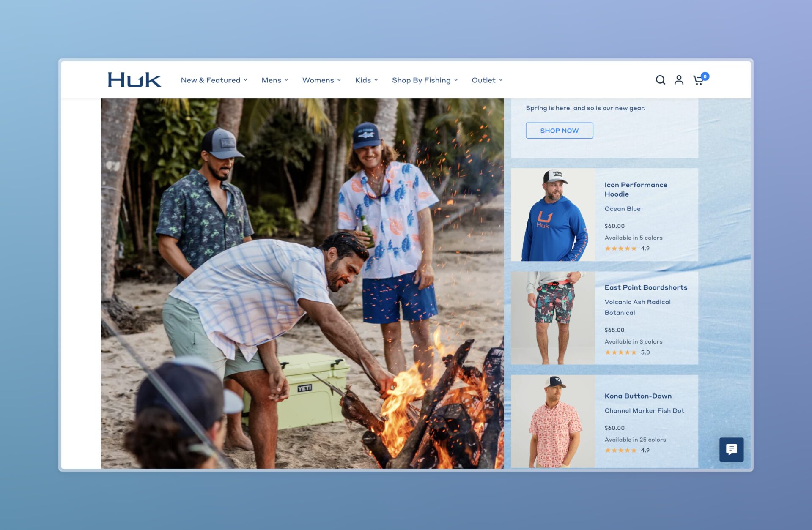Open East Point Boardshorts product link
Image resolution: width=812 pixels, height=530 pixels.
[x=645, y=287]
